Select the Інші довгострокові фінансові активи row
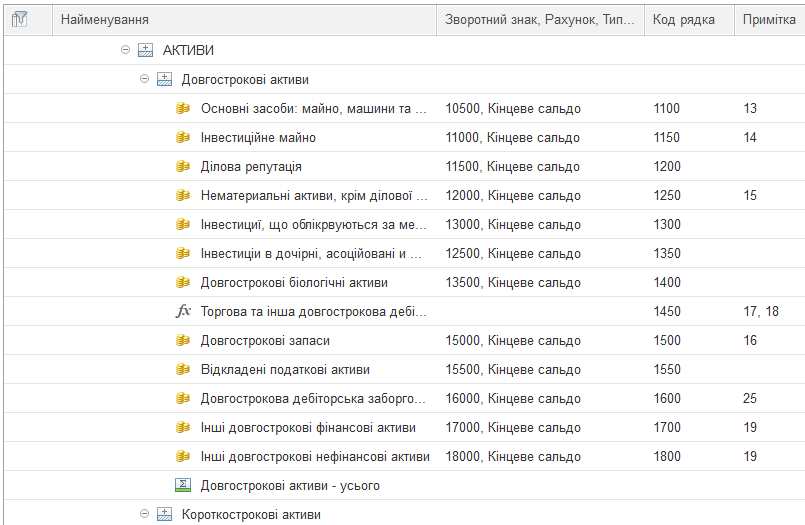This screenshot has width=805, height=525. click(x=308, y=428)
